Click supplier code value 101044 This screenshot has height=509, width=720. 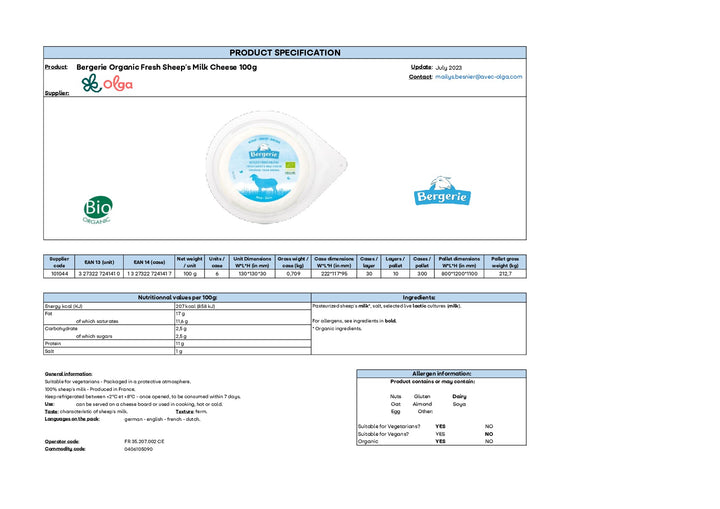pos(59,274)
